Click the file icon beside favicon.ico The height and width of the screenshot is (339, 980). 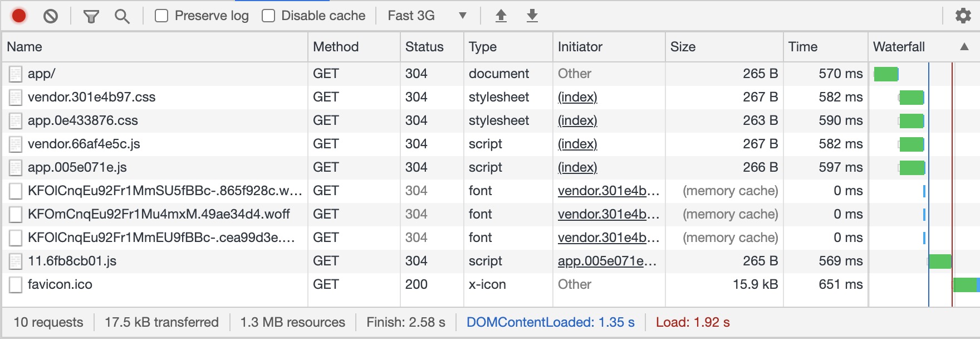[x=16, y=284]
